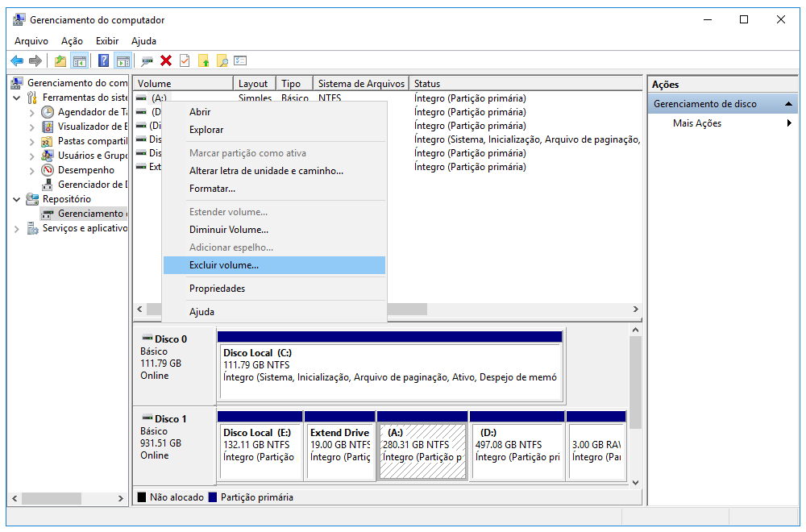Click the Show/Hide action pane icon
The width and height of the screenshot is (806, 532).
[123, 60]
